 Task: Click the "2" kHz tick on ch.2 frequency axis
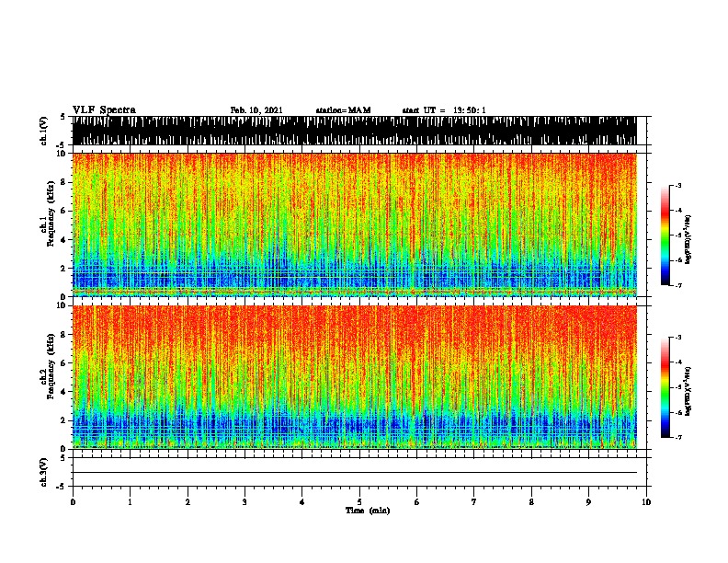tap(64, 420)
